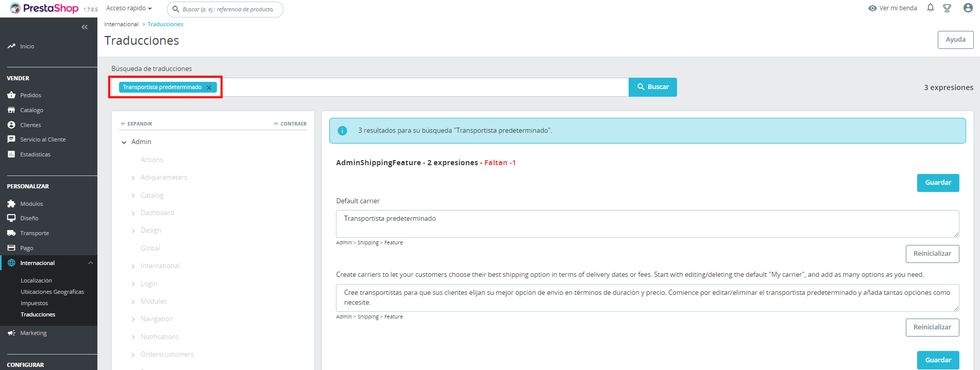Click the Pedidos basket icon

point(11,95)
